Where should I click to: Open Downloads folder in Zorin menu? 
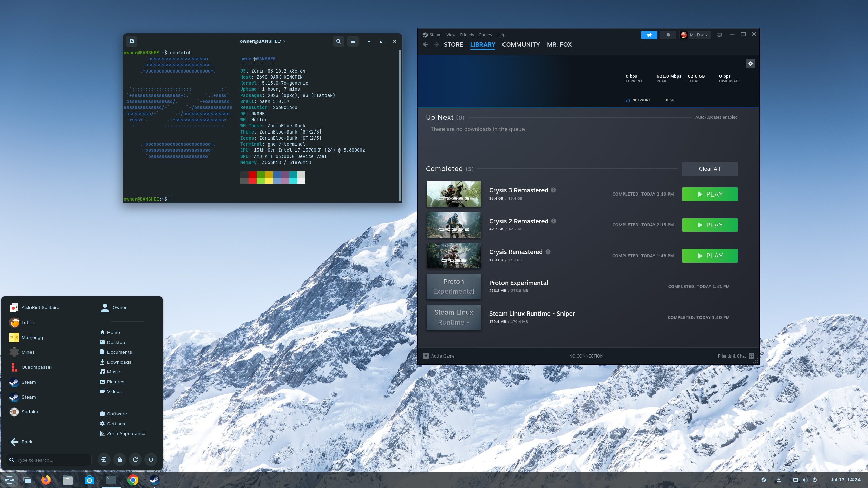[115, 362]
